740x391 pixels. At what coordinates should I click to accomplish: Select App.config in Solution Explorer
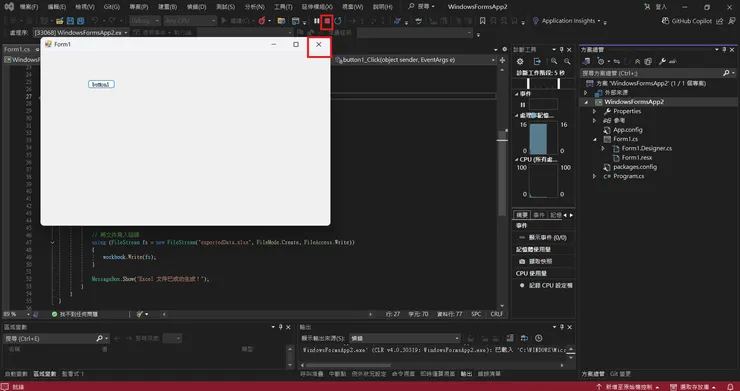coord(628,130)
